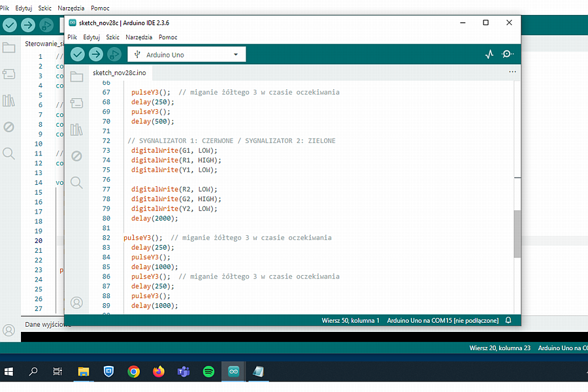588x392 pixels.
Task: Toggle notifications bell in status bar
Action: pos(508,320)
